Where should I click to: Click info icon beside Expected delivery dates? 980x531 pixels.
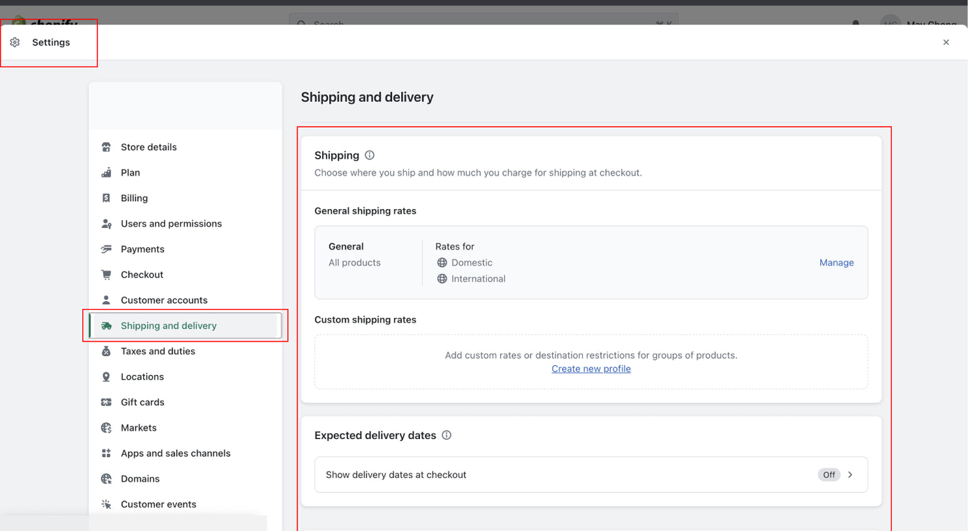[447, 435]
